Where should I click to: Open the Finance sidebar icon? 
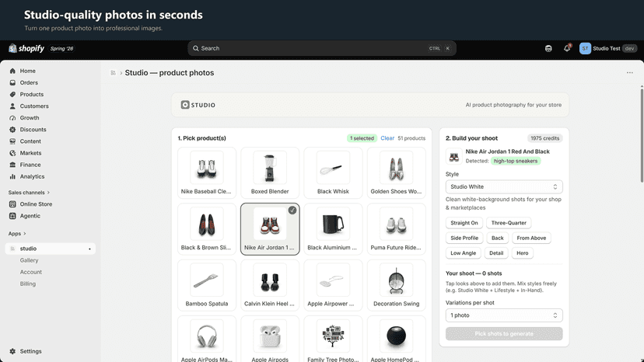click(x=12, y=165)
